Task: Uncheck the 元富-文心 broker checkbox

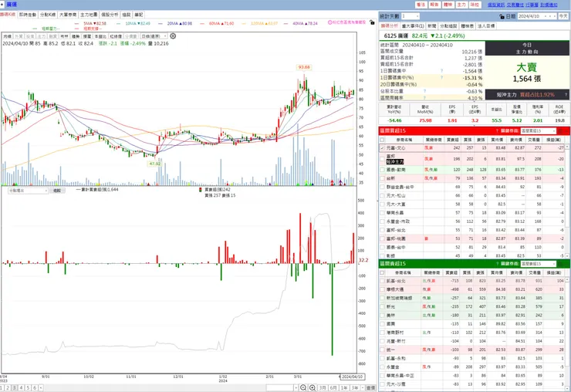Action: tap(382, 148)
